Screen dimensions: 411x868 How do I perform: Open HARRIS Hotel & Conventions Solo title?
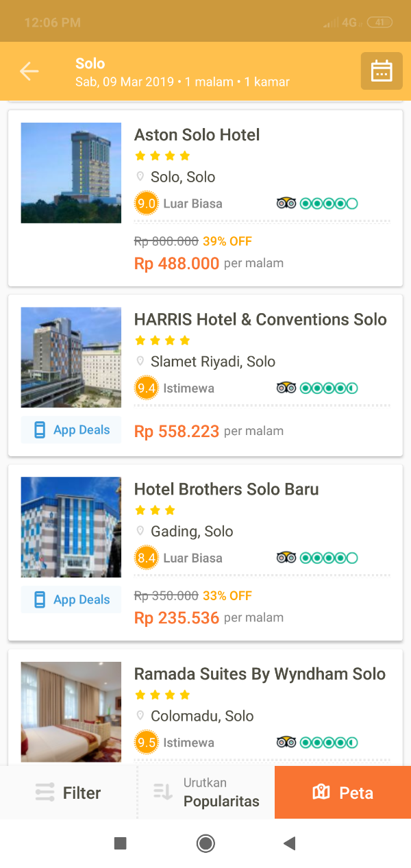[260, 319]
